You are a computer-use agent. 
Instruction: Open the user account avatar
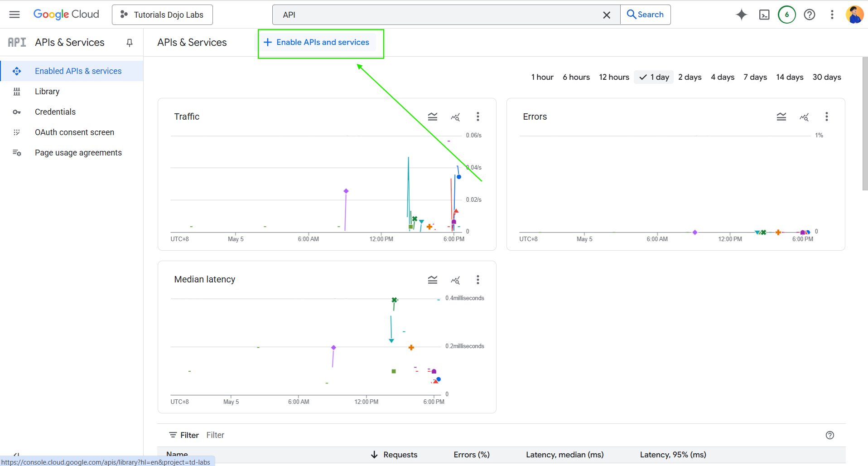(x=854, y=15)
